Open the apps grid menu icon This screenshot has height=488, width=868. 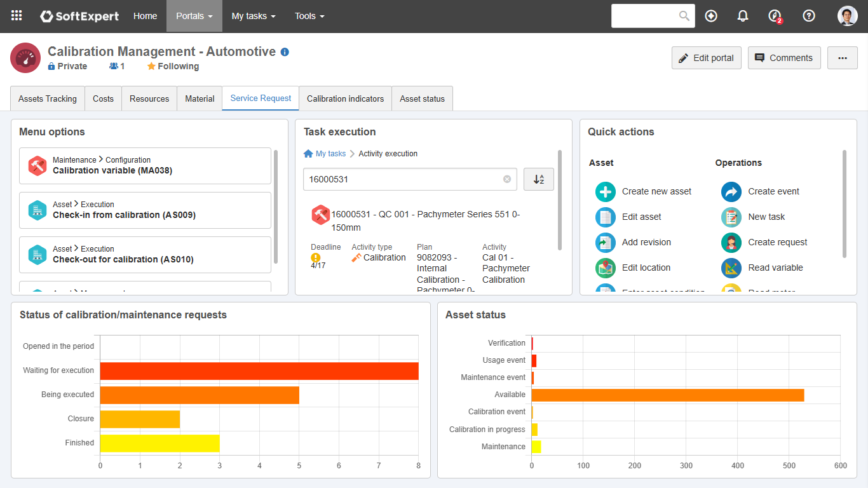click(17, 16)
